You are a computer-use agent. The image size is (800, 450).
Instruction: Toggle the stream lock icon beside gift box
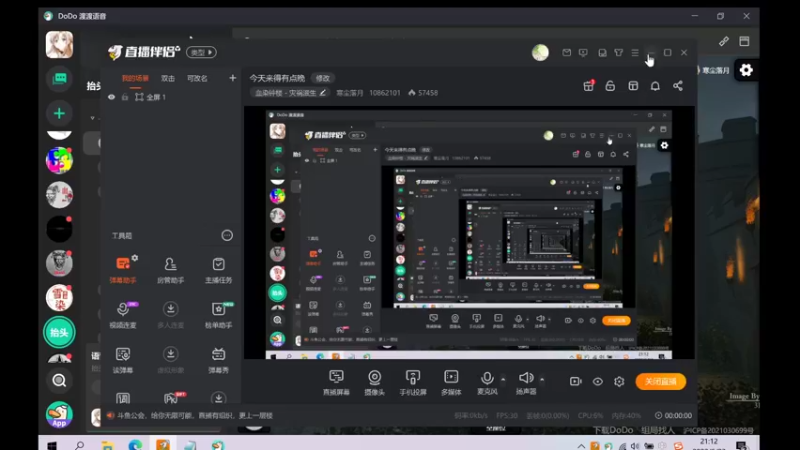(x=610, y=86)
